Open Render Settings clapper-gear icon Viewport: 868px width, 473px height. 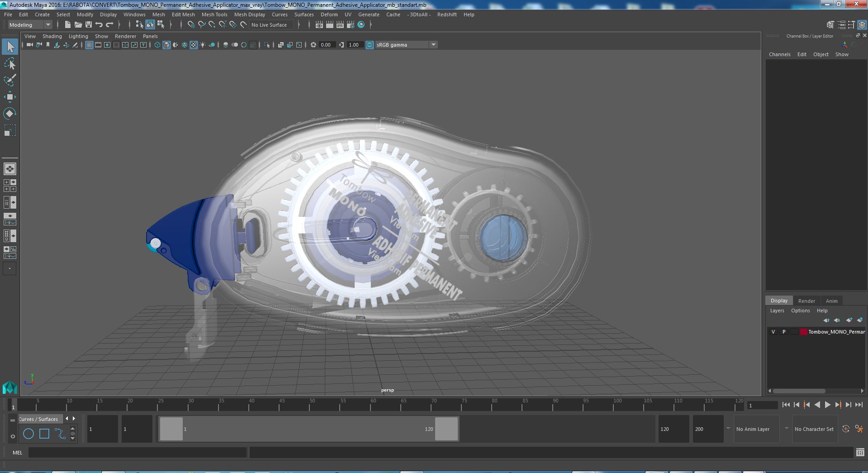click(351, 25)
